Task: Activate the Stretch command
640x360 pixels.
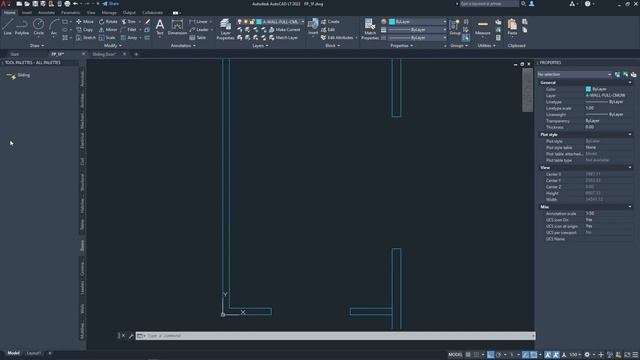Action: click(86, 38)
